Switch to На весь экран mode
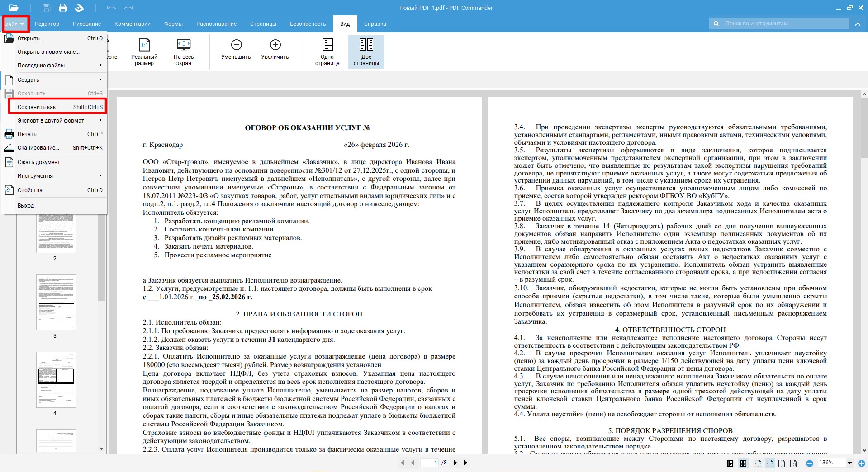The width and height of the screenshot is (868, 472). coord(184,52)
